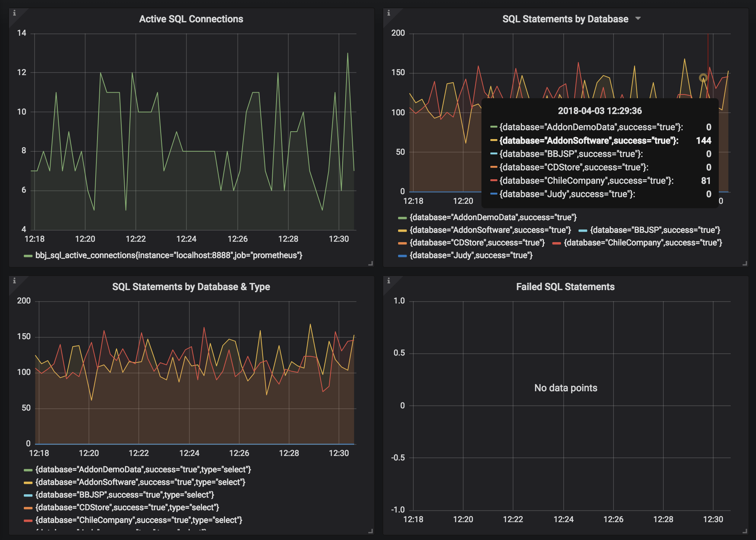Click info icon on Database & Type panel
Screen dimensions: 756x540
(x=14, y=281)
